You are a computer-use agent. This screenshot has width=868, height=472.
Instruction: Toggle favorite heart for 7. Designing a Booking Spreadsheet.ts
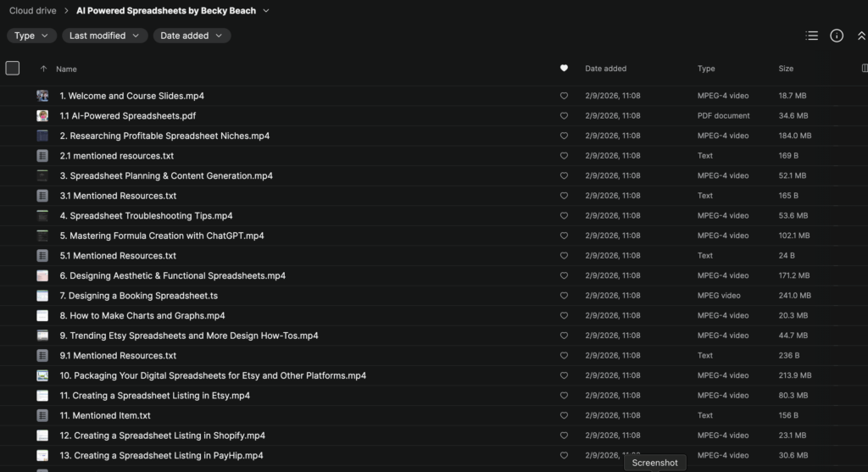click(x=564, y=296)
